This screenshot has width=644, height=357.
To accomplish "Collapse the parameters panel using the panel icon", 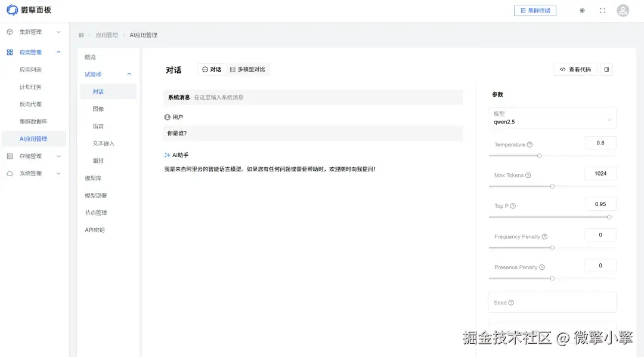I will click(606, 69).
